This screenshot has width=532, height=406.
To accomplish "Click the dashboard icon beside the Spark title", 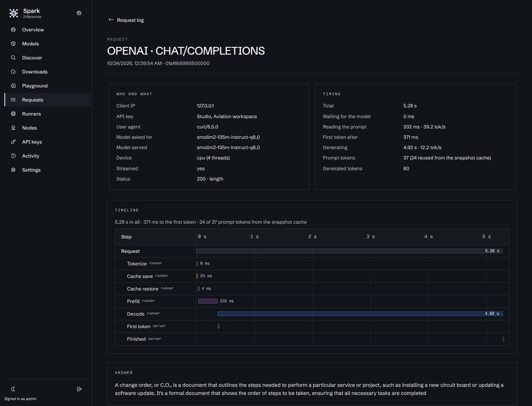I will 79,13.
